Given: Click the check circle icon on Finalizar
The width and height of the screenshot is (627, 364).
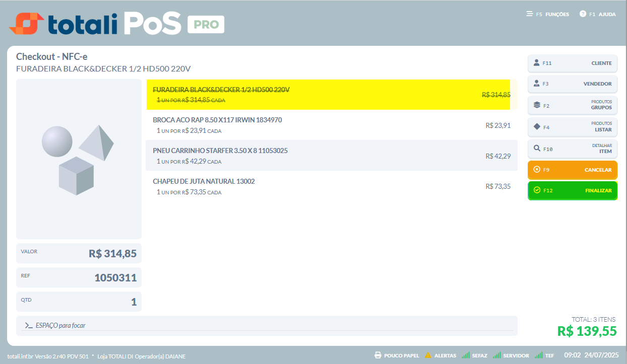Looking at the screenshot, I should tap(536, 190).
